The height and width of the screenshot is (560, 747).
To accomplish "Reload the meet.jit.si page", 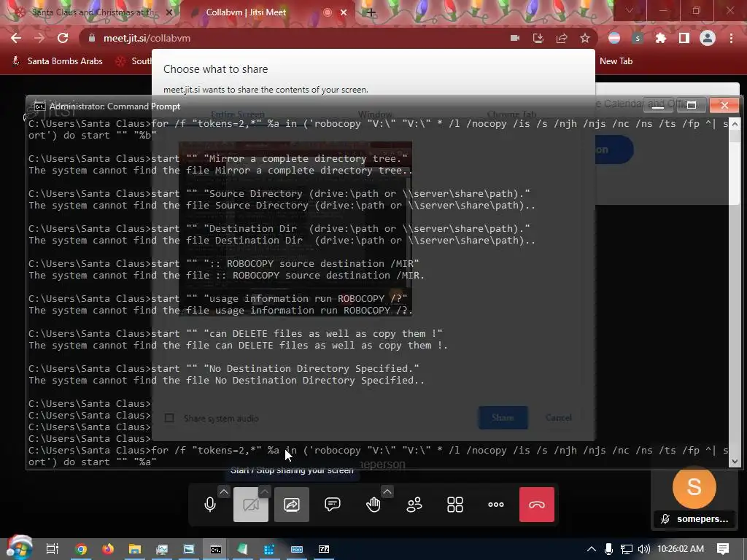I will point(63,38).
